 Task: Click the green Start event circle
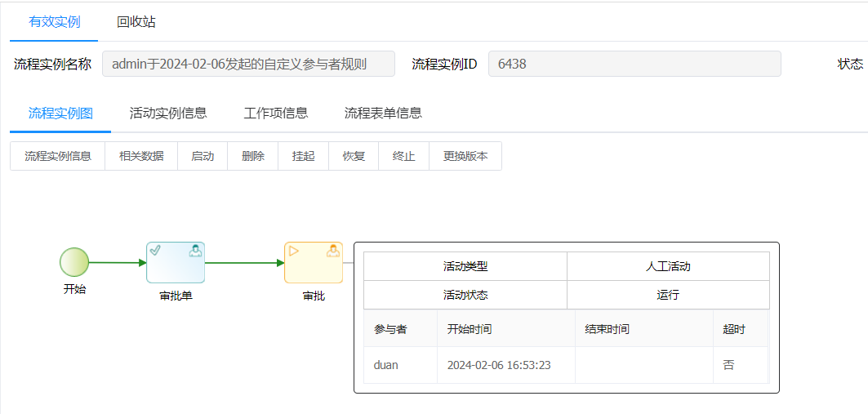point(74,262)
